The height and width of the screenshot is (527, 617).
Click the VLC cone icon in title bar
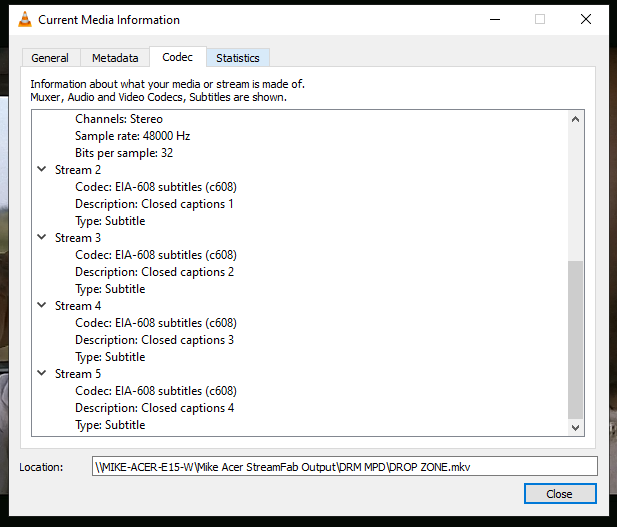(x=24, y=19)
